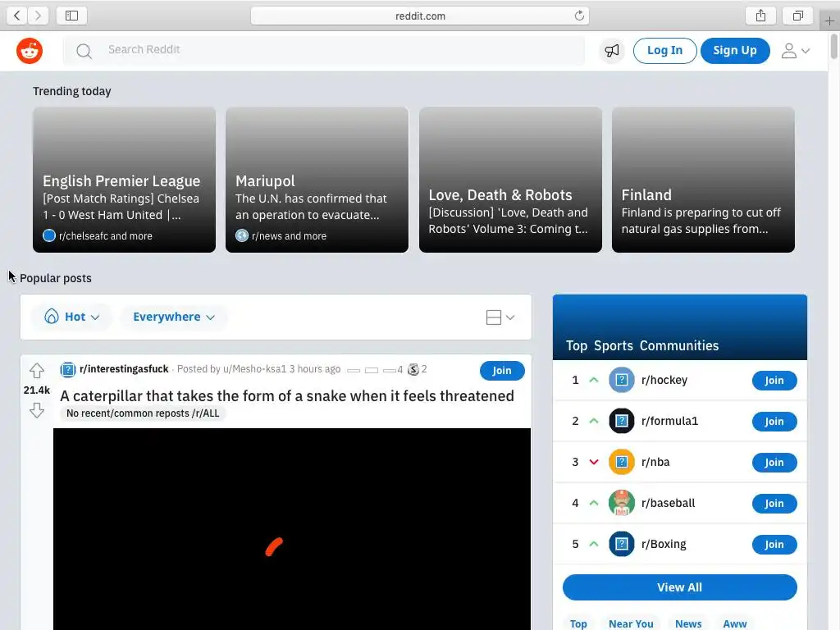Click the Reddit logo home icon
Screen dimensions: 840x630
pyautogui.click(x=30, y=51)
